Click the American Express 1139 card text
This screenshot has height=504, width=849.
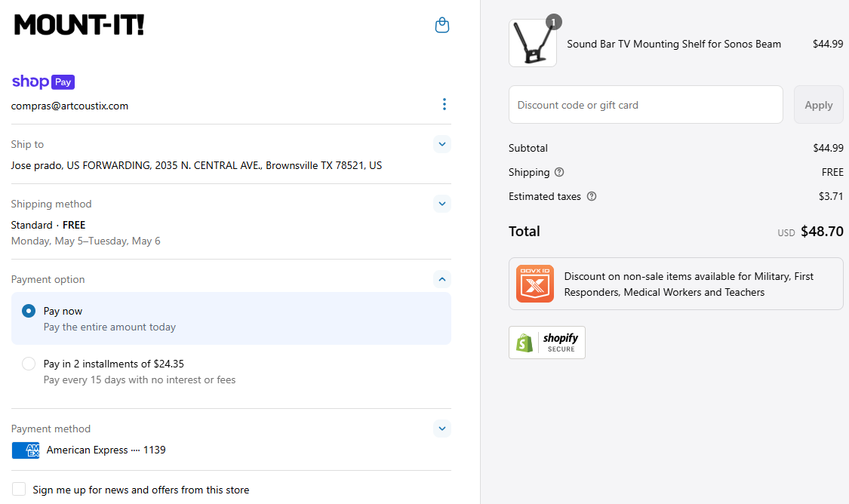click(106, 450)
